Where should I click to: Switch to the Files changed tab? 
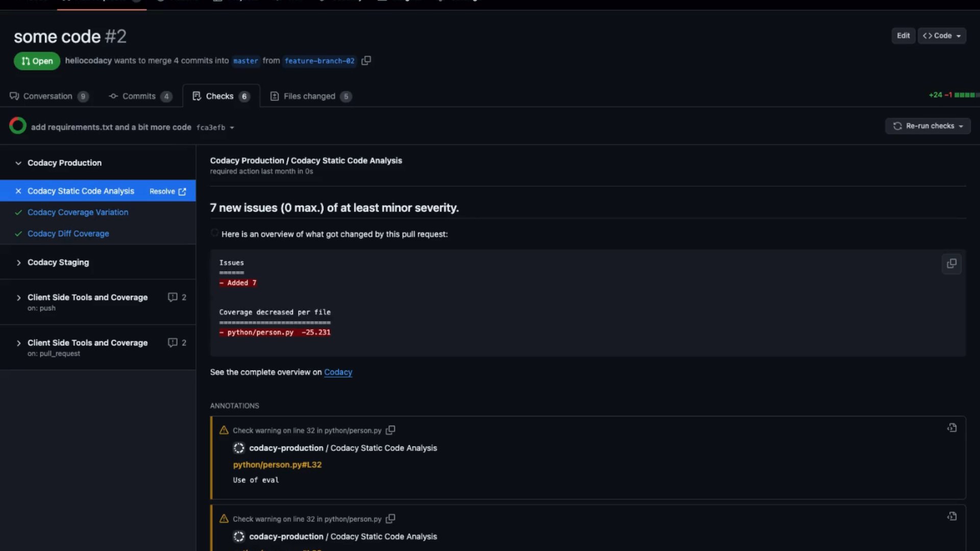[x=309, y=96]
